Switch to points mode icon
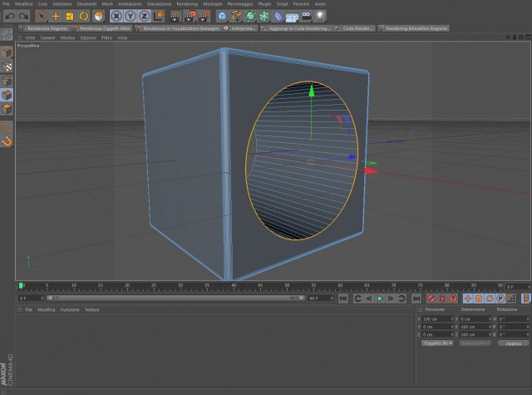 (7, 81)
